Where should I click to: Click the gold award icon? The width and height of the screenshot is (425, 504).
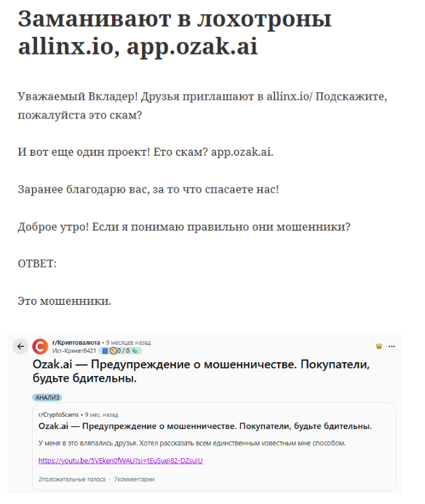pos(379,346)
